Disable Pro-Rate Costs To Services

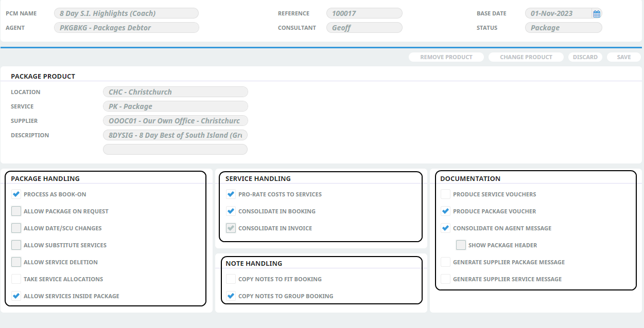(231, 194)
